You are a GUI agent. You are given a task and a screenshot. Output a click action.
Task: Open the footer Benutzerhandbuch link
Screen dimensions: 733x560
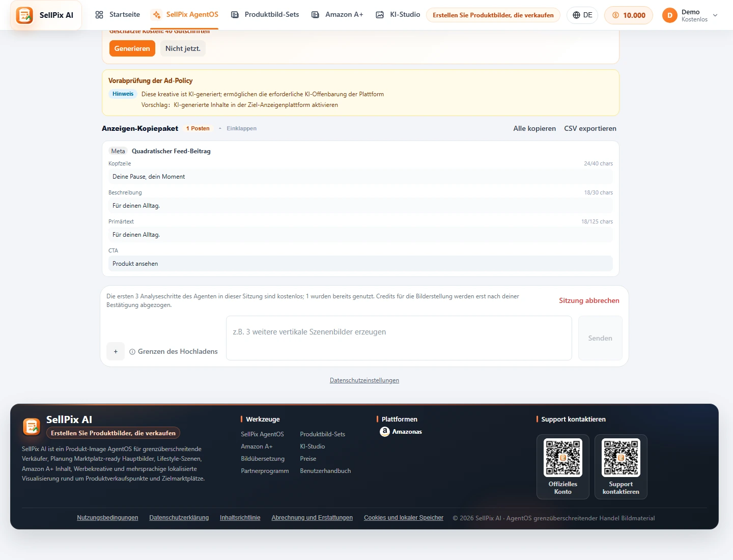click(x=325, y=471)
